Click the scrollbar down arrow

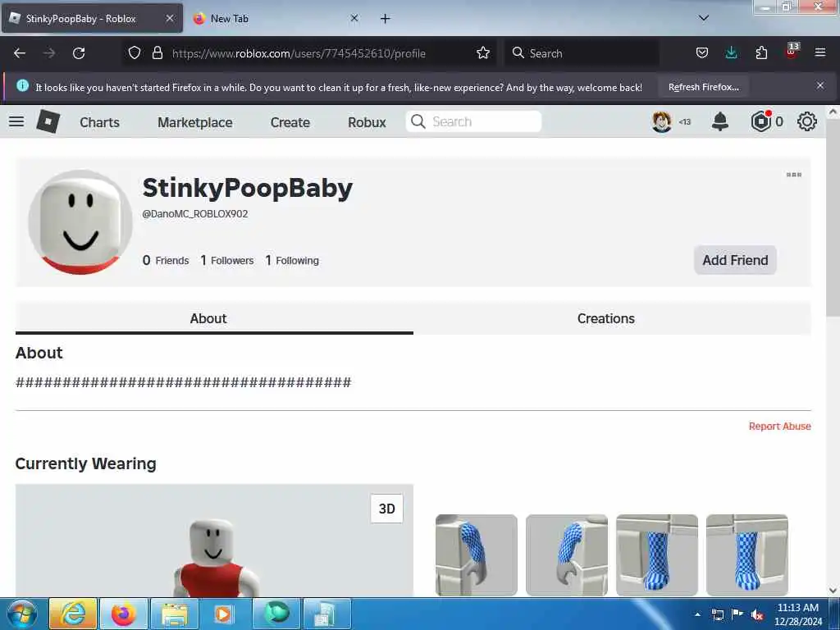click(833, 591)
